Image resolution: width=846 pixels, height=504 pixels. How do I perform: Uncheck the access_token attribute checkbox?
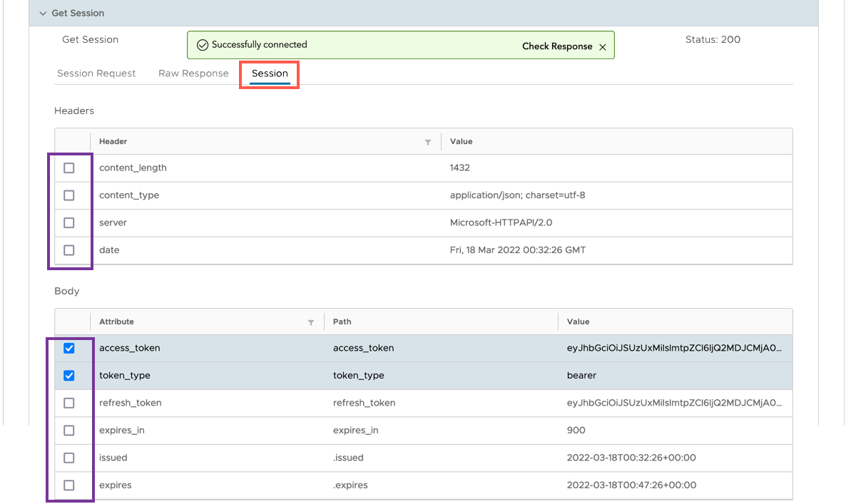69,348
